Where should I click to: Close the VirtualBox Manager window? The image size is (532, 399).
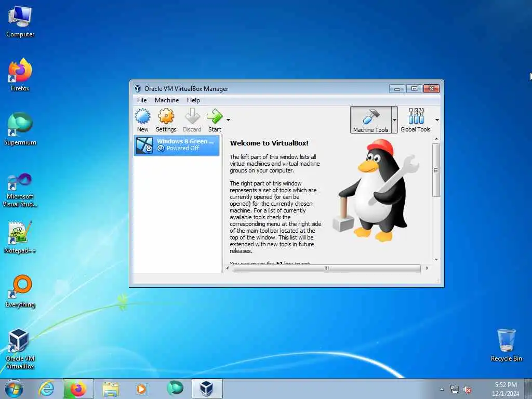coord(431,89)
